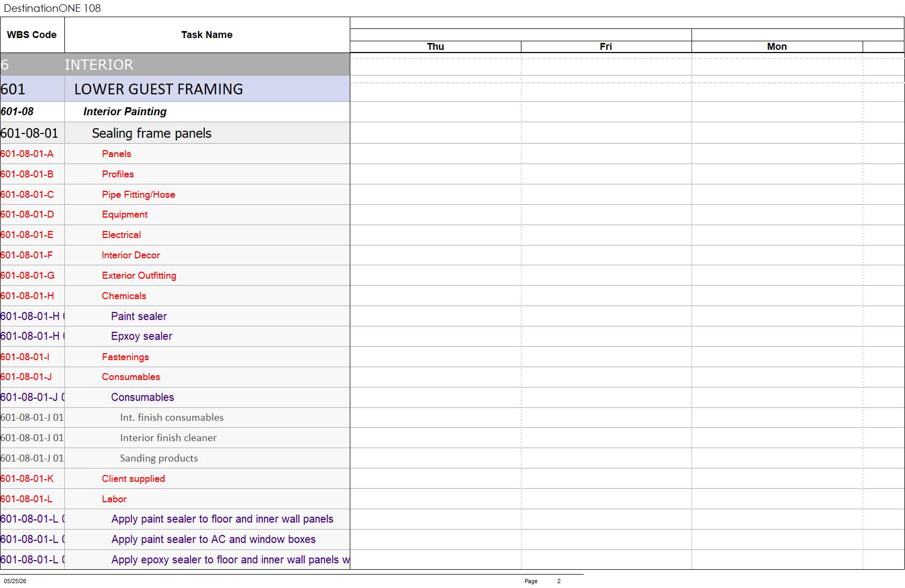The image size is (905, 588).
Task: Click WBS code 601-08-01-E
Action: (x=27, y=235)
